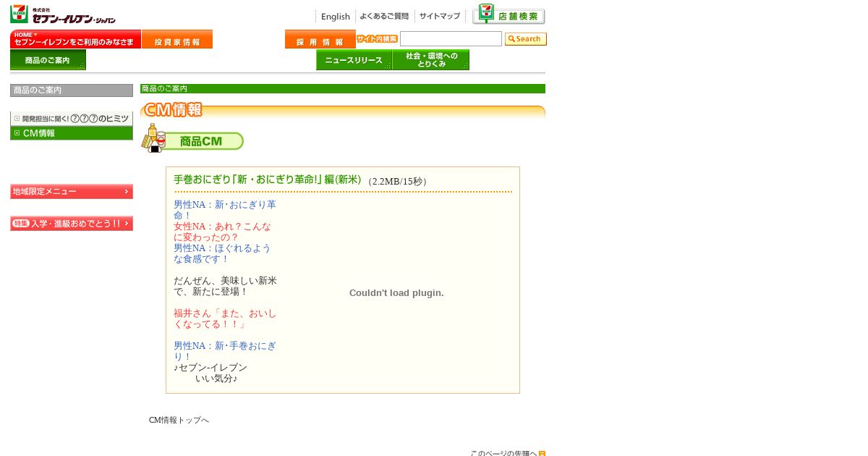
Task: Click the Search button
Action: (x=525, y=39)
